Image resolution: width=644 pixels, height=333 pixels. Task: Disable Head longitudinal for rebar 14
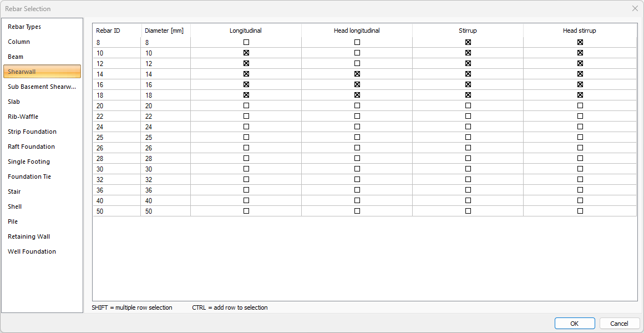[357, 74]
